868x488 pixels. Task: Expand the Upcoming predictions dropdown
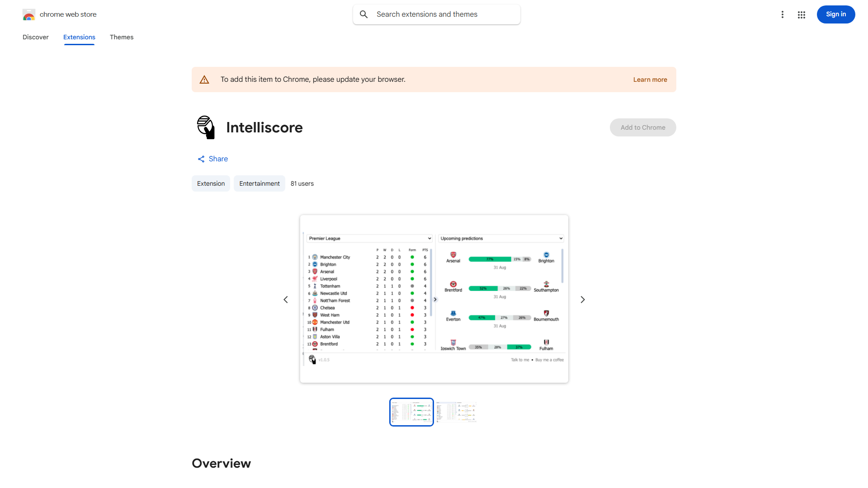pos(501,239)
